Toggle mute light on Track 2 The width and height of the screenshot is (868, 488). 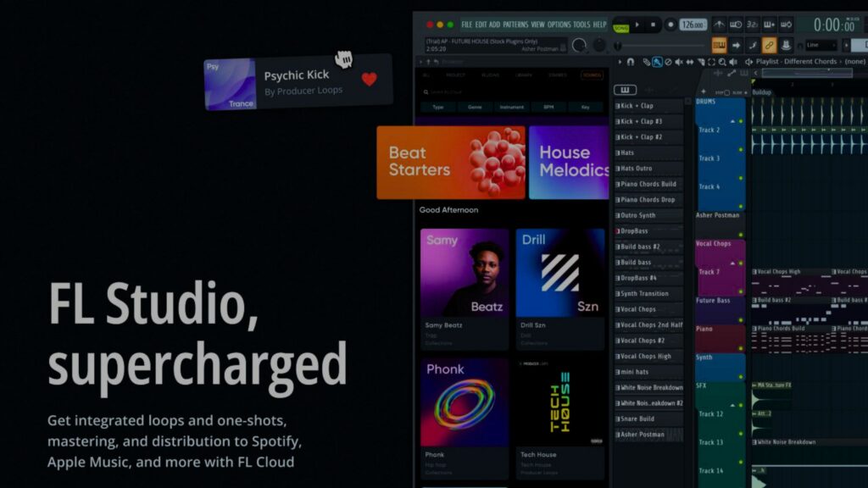tap(741, 122)
